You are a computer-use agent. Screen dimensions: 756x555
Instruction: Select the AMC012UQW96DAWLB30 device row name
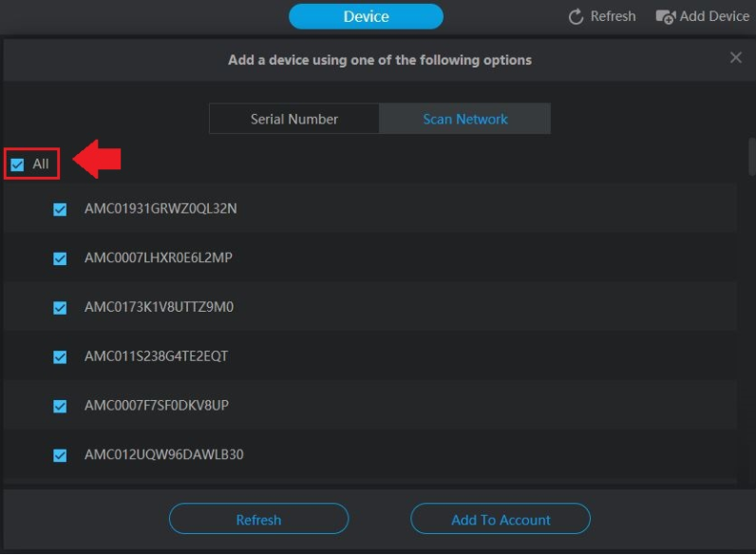point(163,454)
